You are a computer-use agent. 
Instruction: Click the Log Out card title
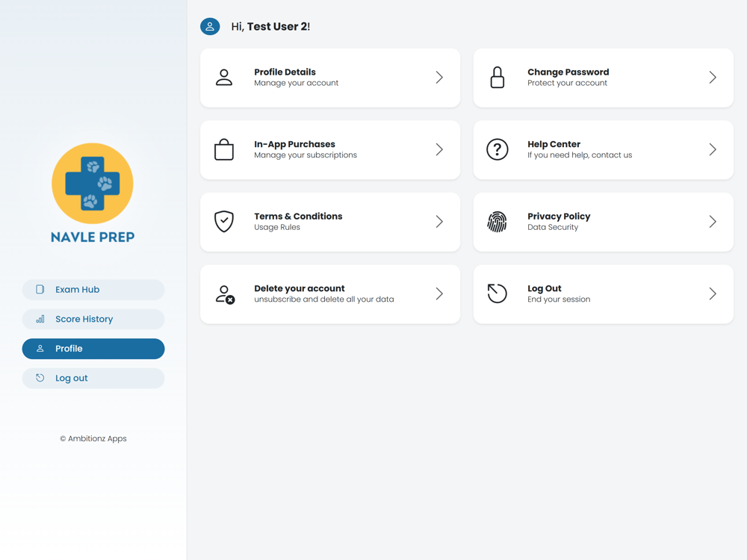(x=544, y=288)
